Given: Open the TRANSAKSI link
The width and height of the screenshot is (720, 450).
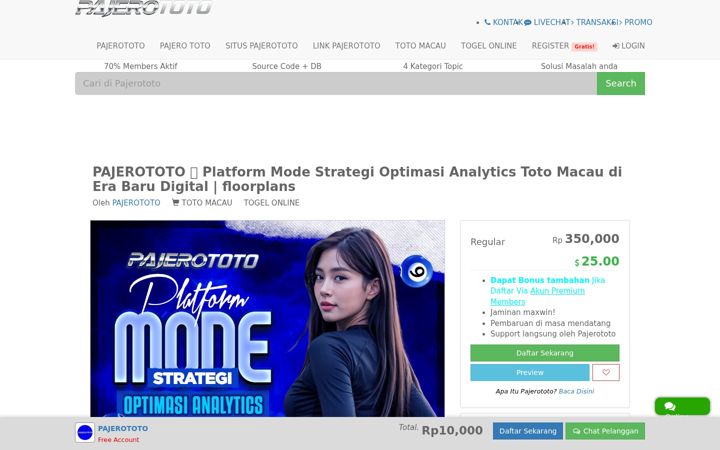Looking at the screenshot, I should tap(595, 22).
